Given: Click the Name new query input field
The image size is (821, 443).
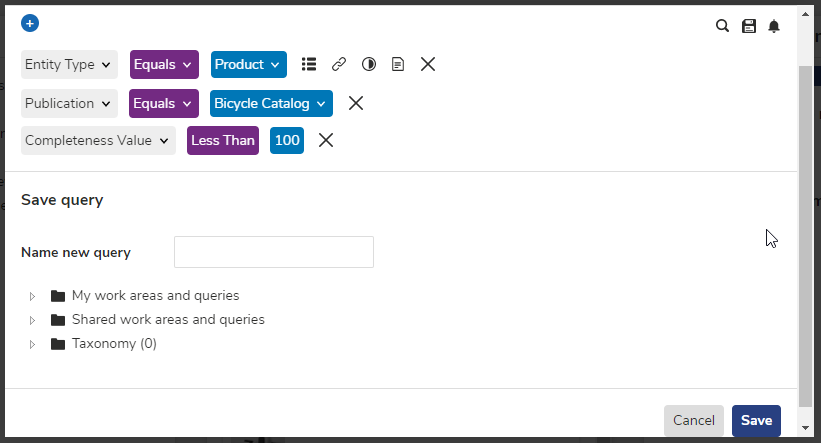Looking at the screenshot, I should [274, 252].
